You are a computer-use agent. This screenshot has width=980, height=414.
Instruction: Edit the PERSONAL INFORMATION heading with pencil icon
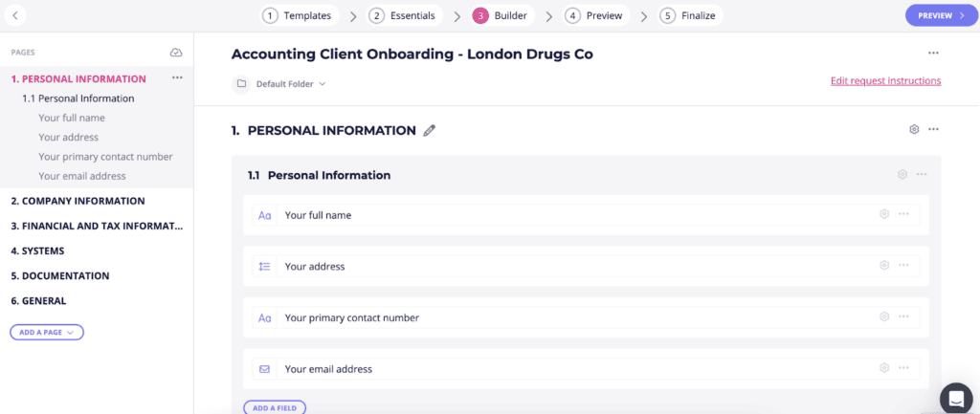430,130
